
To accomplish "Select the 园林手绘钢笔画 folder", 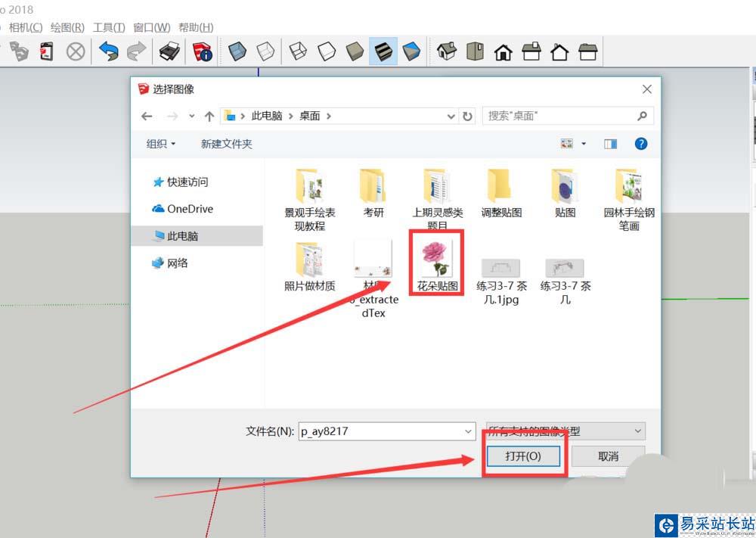I will point(629,201).
